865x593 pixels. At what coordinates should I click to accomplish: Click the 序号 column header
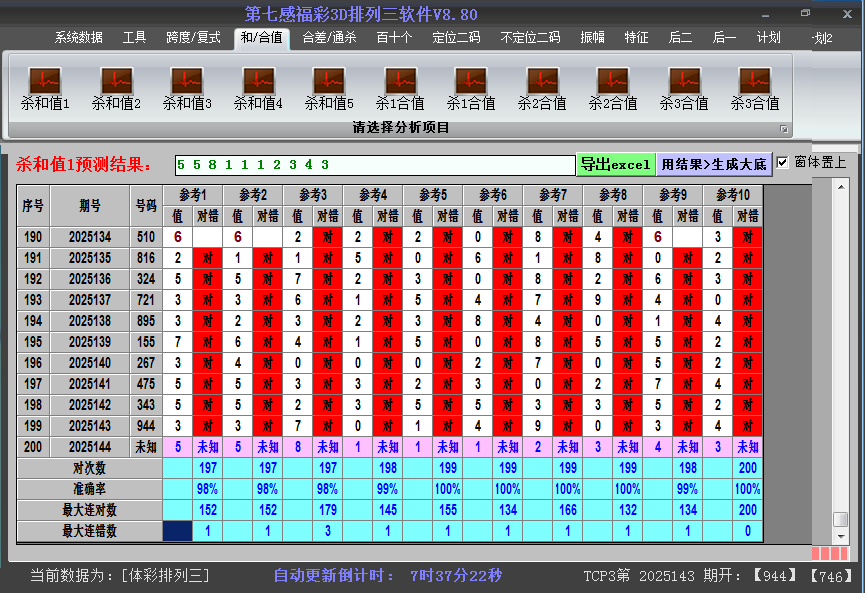click(33, 206)
